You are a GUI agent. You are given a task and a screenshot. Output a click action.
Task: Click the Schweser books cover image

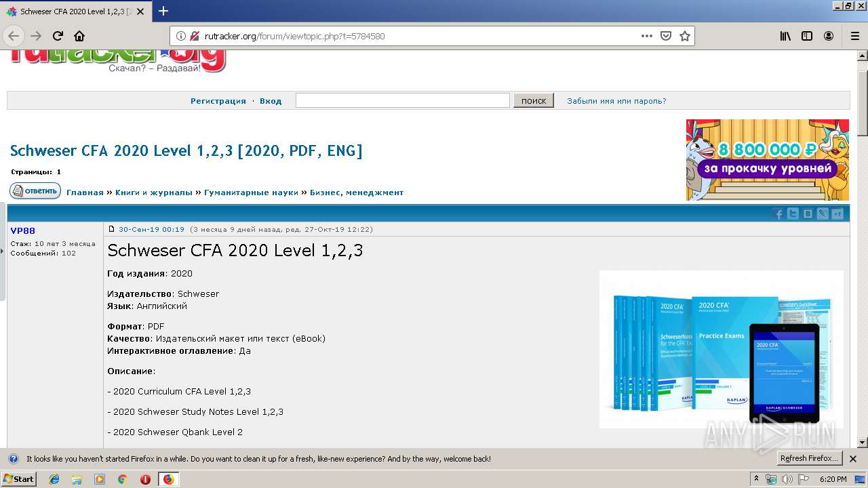722,350
